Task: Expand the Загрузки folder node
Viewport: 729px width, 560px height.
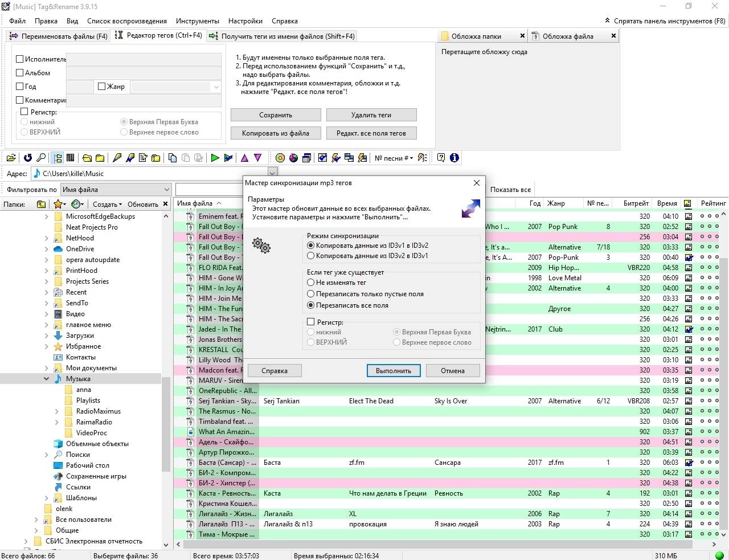Action: point(47,336)
